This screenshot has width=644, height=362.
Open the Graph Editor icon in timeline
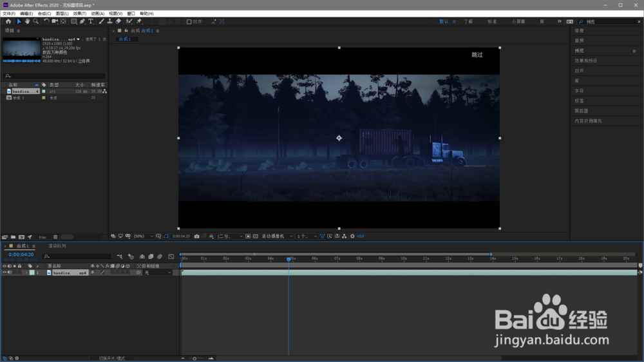click(x=171, y=256)
